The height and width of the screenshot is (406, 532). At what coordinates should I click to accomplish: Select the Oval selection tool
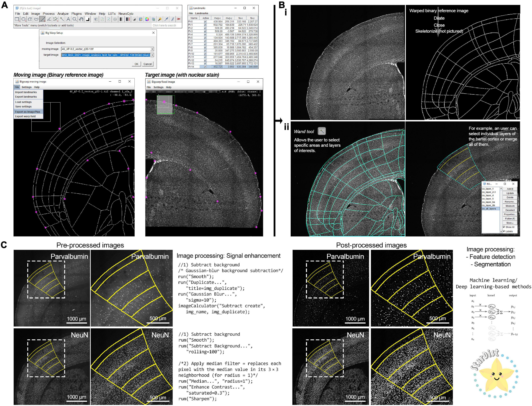(24, 19)
